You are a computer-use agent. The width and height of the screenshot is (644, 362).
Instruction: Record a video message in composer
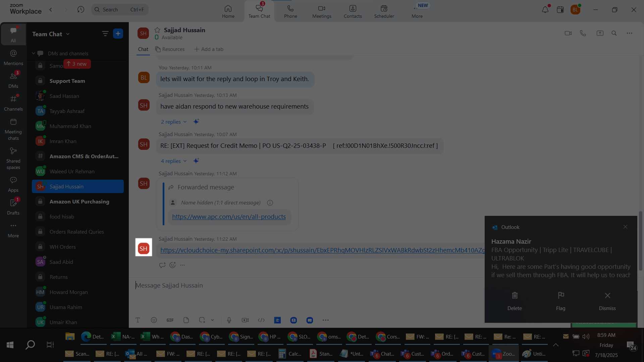click(x=245, y=320)
